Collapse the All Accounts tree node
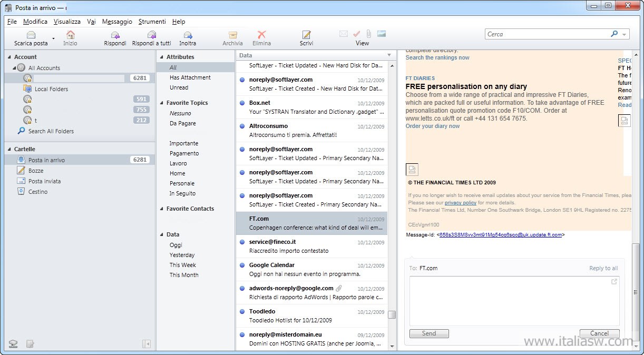The width and height of the screenshot is (644, 355). coord(14,68)
